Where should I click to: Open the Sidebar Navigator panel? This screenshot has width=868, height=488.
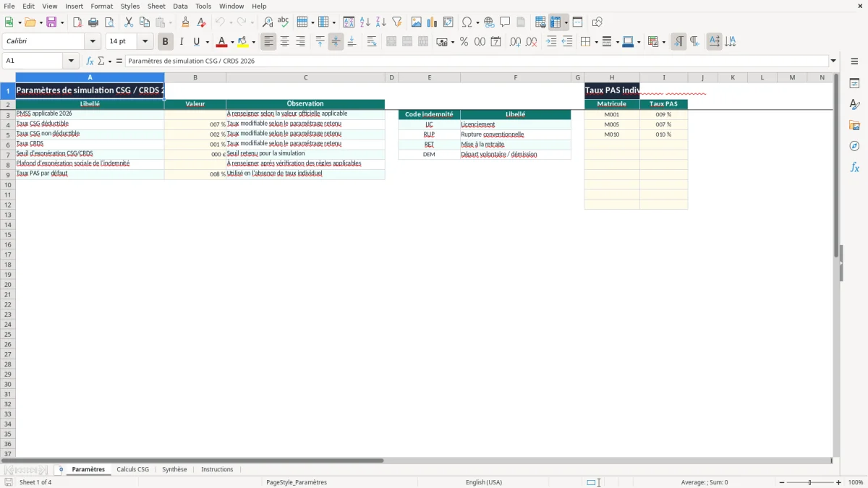[854, 146]
